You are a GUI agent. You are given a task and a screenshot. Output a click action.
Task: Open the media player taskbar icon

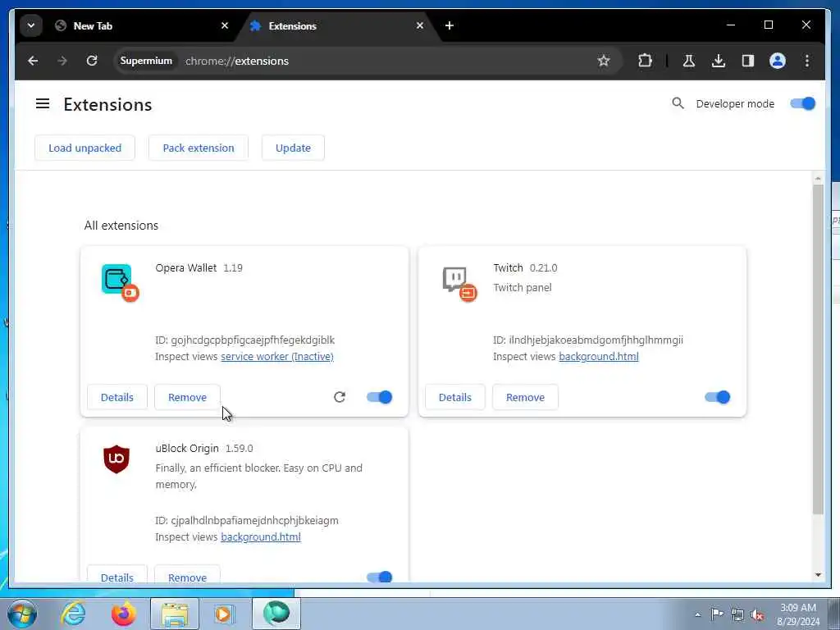point(224,614)
